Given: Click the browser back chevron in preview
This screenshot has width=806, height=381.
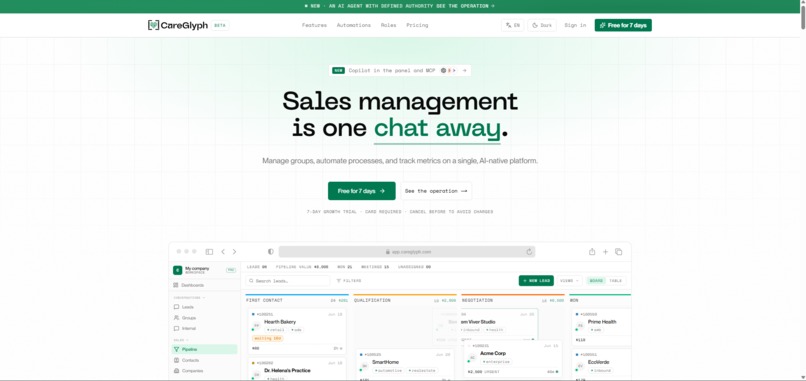Looking at the screenshot, I should tap(223, 252).
